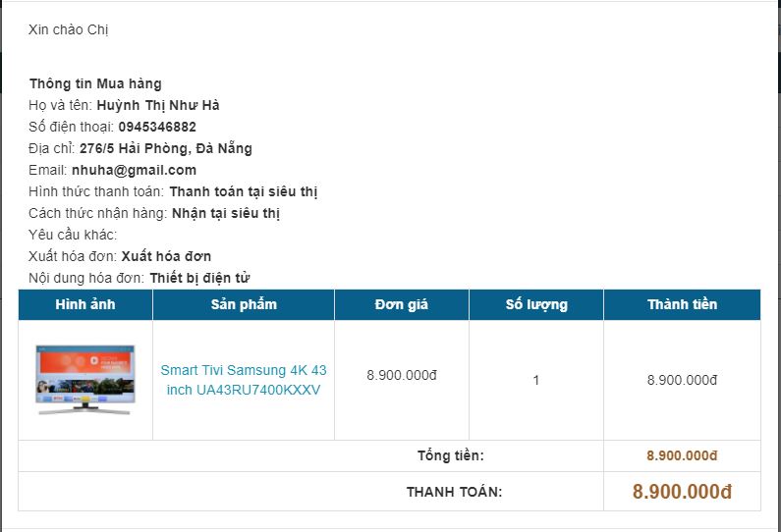
Task: Click the Thông tin Mua hàng heading
Action: tap(95, 83)
